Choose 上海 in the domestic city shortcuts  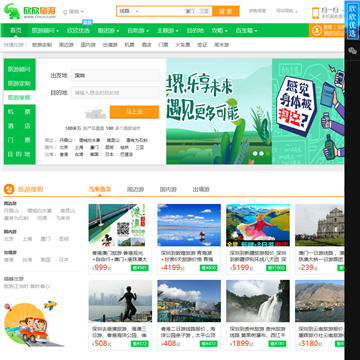point(79,147)
